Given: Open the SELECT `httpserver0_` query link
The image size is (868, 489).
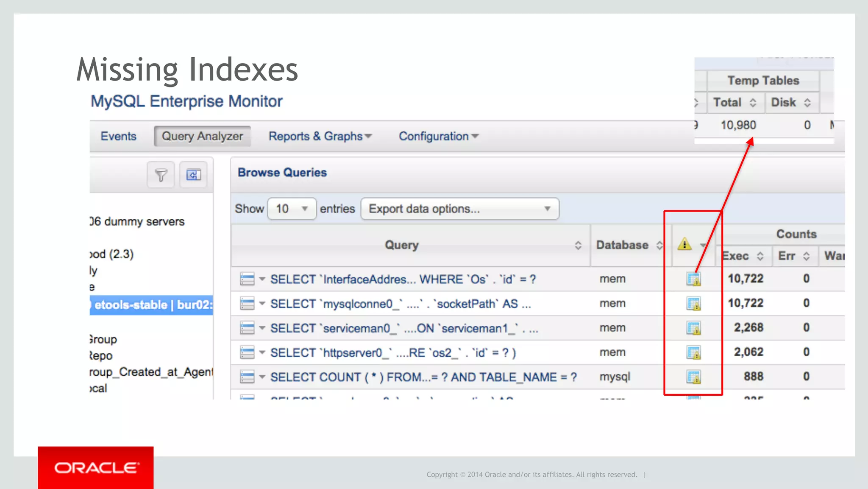Looking at the screenshot, I should click(393, 353).
